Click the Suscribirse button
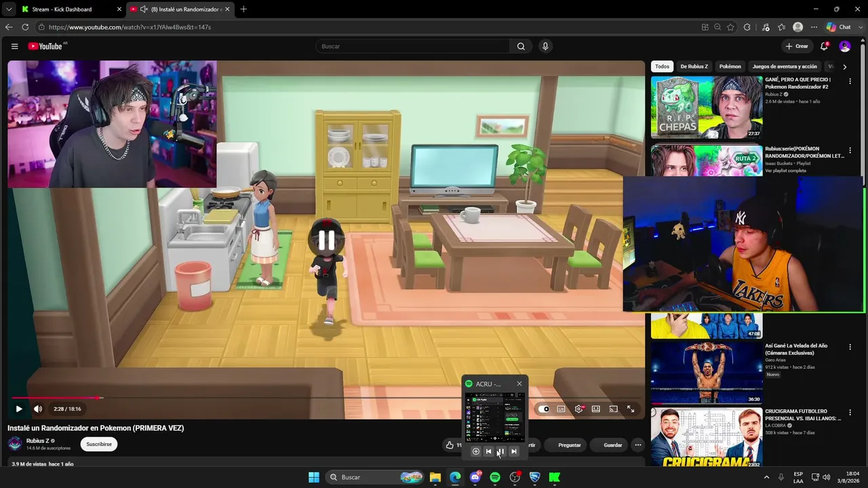868x488 pixels. click(99, 444)
